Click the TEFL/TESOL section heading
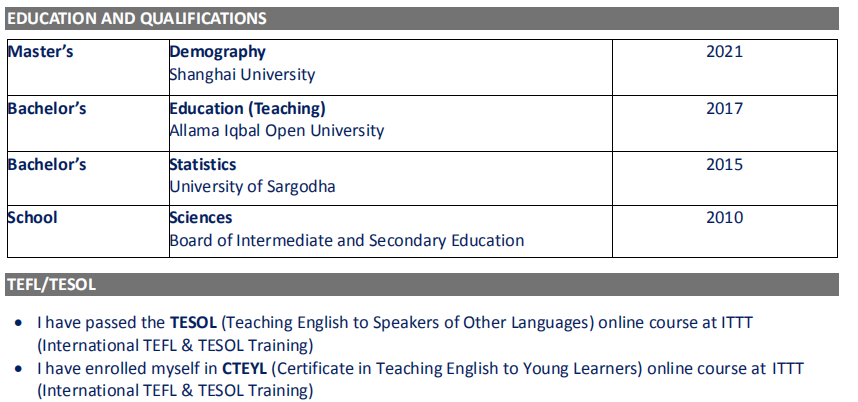This screenshot has width=858, height=402. [52, 285]
